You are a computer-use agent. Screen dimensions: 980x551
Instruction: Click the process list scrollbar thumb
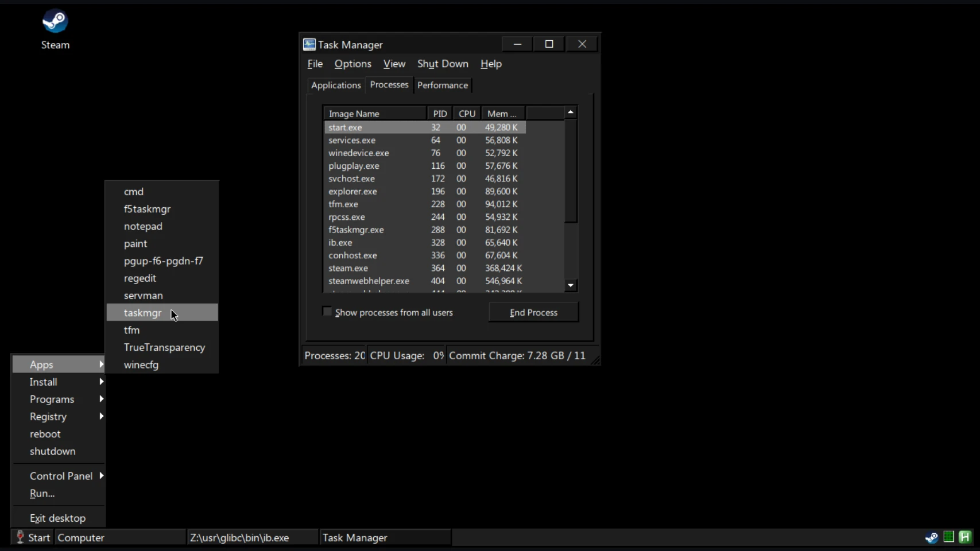(570, 171)
